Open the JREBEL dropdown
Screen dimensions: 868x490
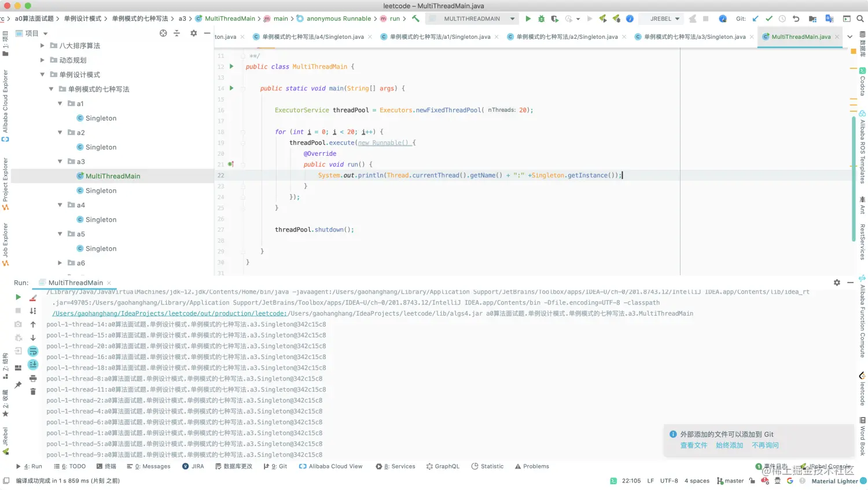point(661,19)
